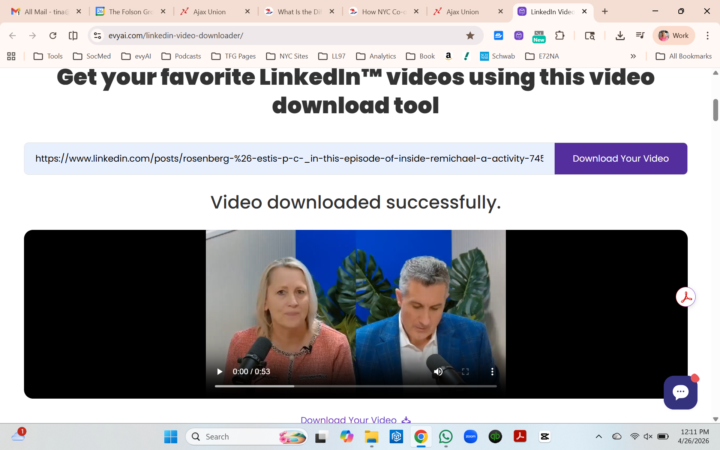Screen dimensions: 720x450
Task: Toggle the browser split view icon
Action: 73,35
